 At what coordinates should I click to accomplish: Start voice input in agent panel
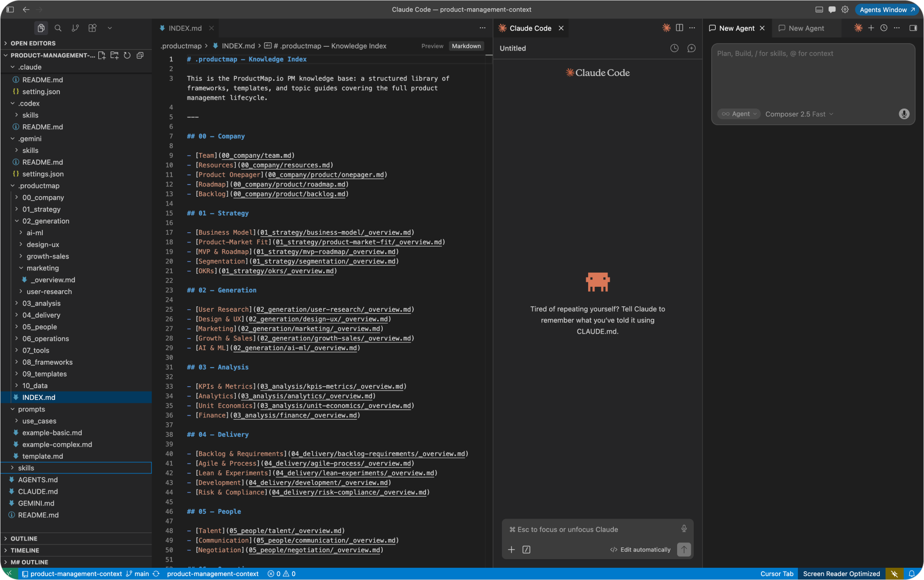904,114
